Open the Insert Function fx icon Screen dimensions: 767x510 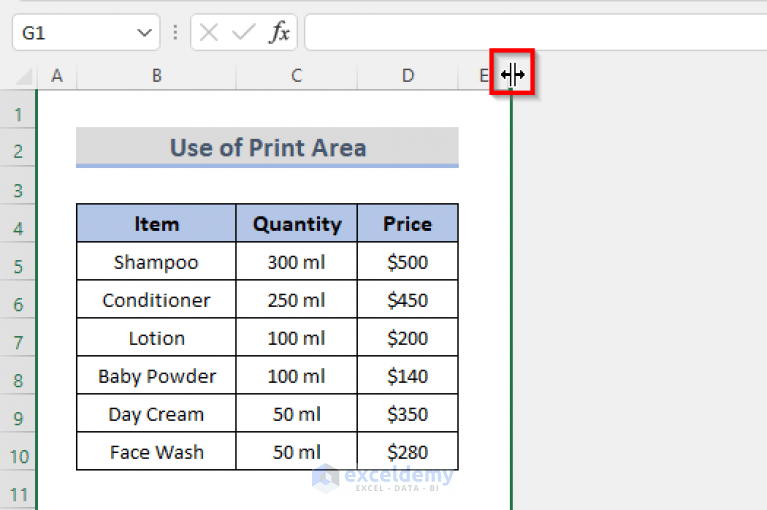pyautogui.click(x=279, y=33)
